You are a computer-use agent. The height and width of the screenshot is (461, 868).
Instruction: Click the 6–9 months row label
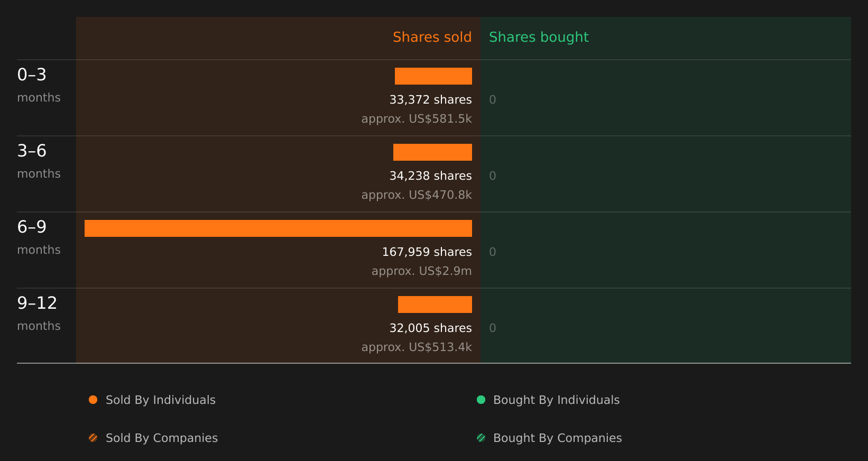(x=39, y=237)
